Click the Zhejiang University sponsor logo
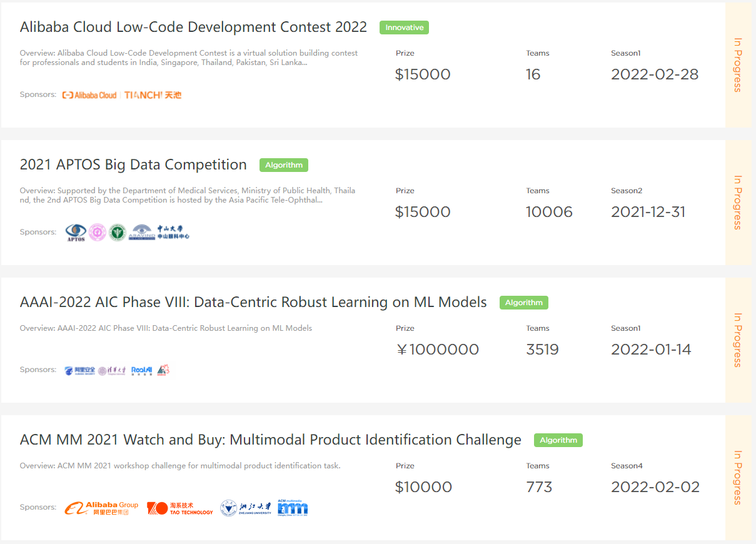 coord(246,508)
